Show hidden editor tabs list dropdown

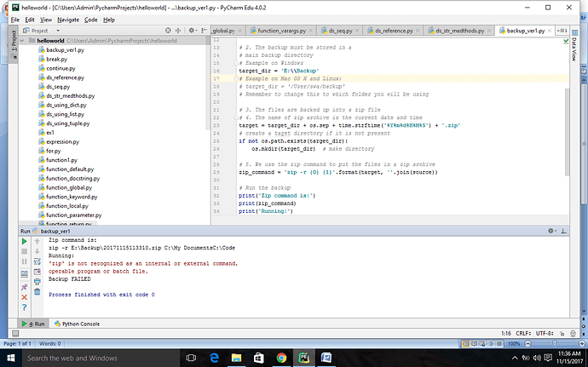tap(563, 30)
